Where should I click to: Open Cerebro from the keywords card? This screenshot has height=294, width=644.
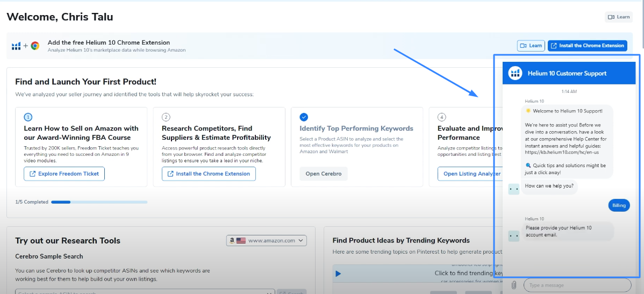click(x=324, y=174)
